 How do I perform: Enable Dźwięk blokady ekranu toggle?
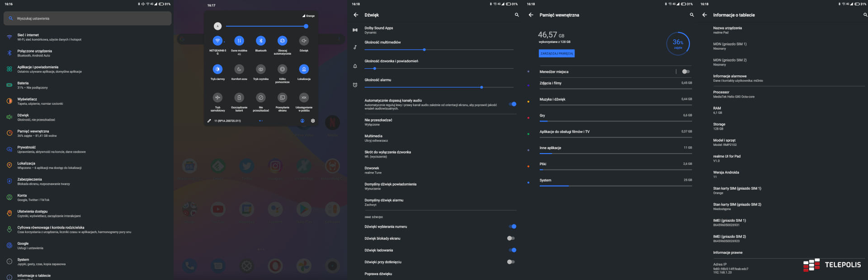pyautogui.click(x=511, y=238)
